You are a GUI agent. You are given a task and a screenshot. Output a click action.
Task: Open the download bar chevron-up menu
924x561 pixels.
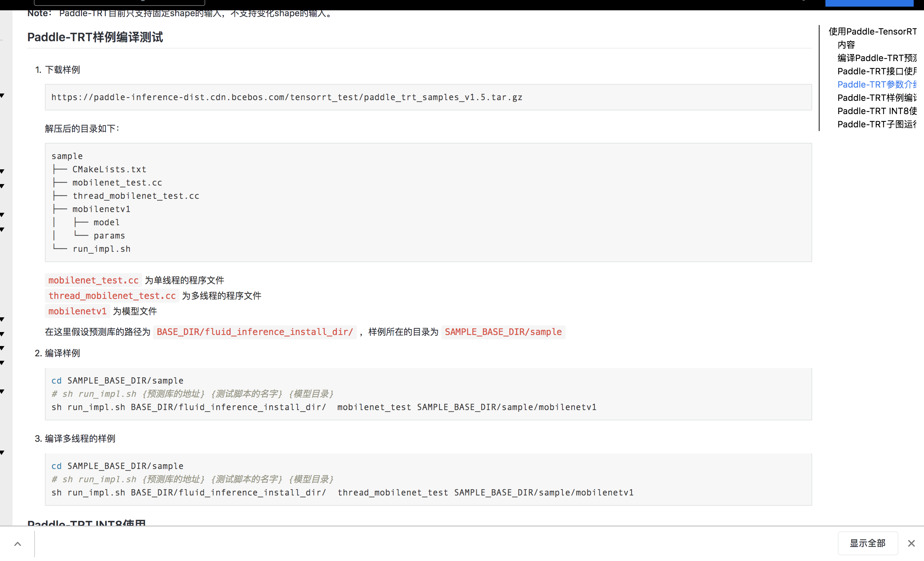point(18,543)
